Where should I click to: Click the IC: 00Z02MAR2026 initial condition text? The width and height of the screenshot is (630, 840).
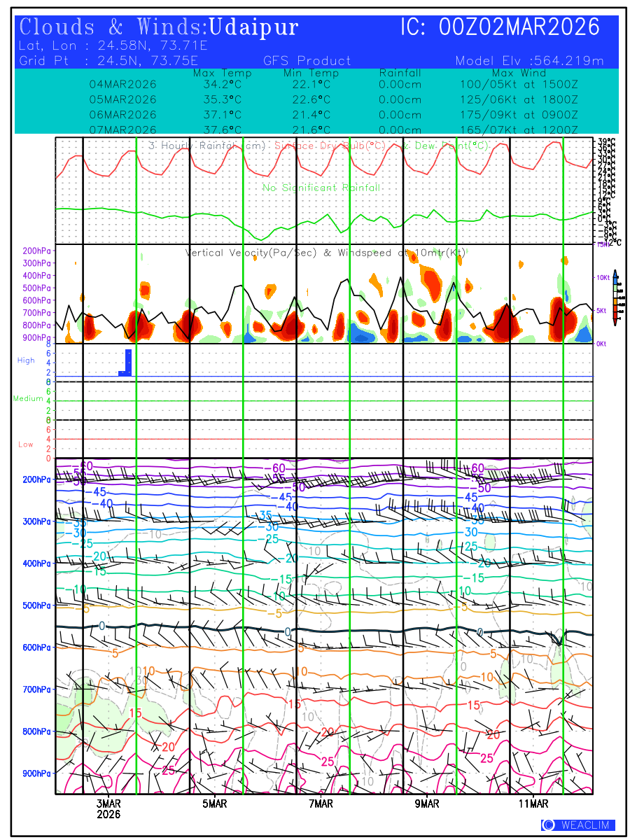tap(500, 27)
